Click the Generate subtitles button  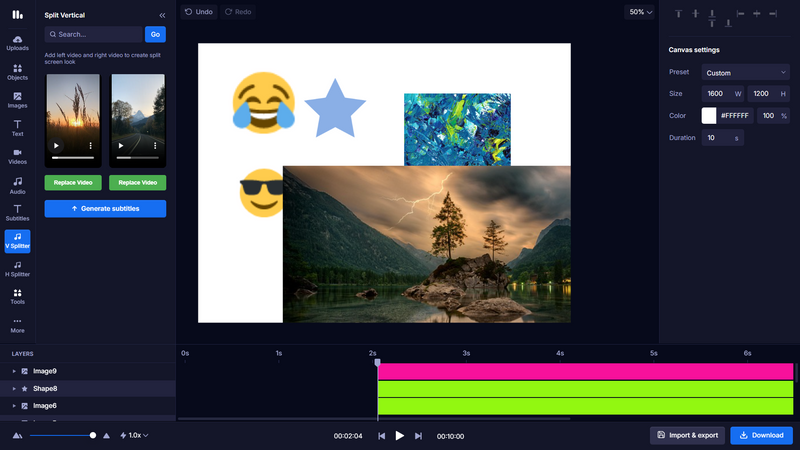point(105,209)
